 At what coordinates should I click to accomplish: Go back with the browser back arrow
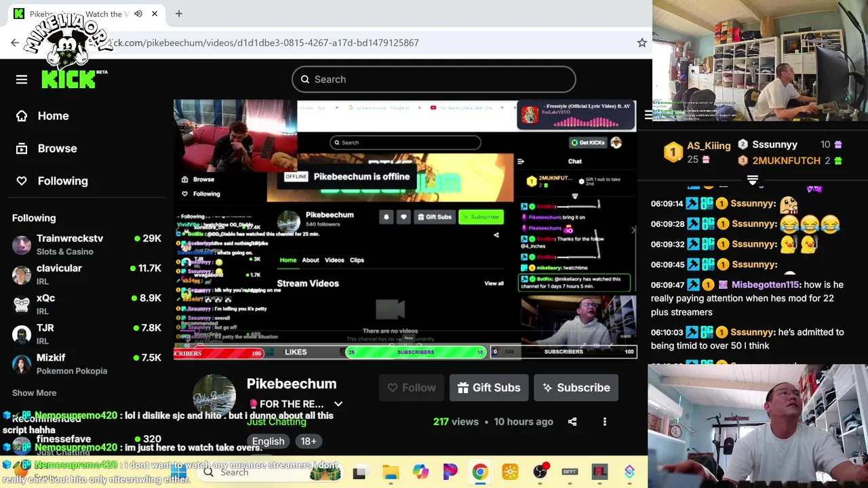(x=15, y=43)
